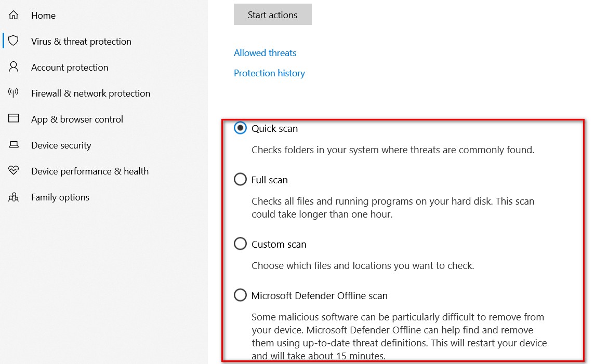Click the person icon for Account protection
The height and width of the screenshot is (364, 608).
tap(14, 66)
